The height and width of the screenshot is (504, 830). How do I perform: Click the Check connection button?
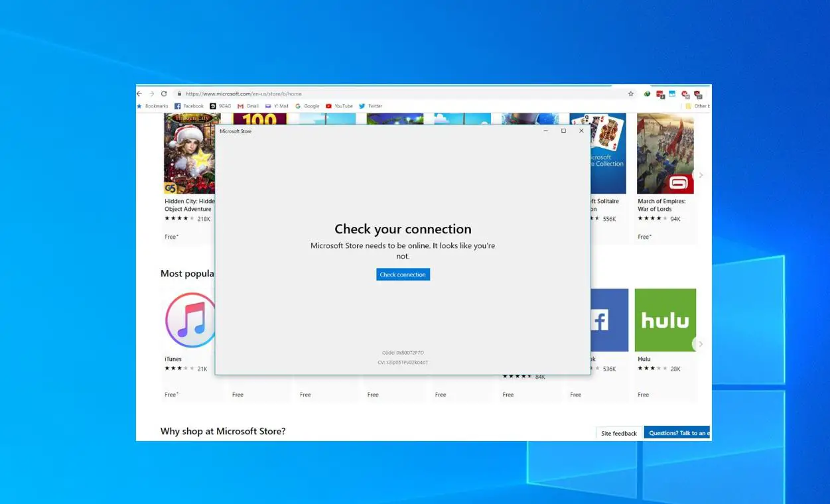[403, 275]
